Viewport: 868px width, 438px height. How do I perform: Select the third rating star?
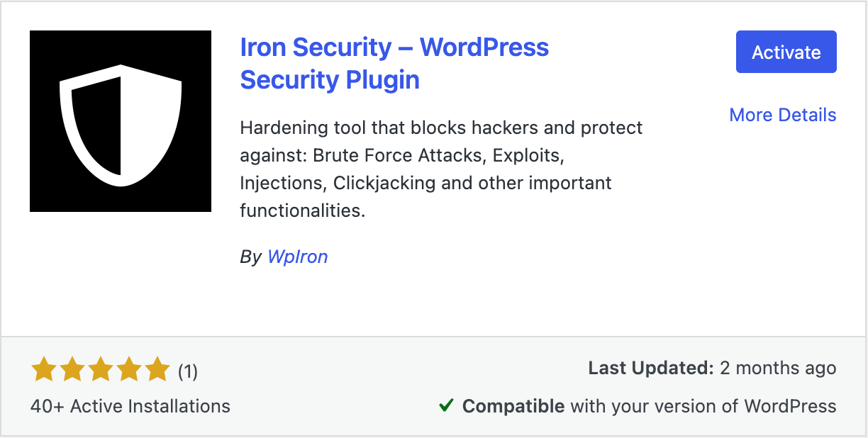click(101, 370)
